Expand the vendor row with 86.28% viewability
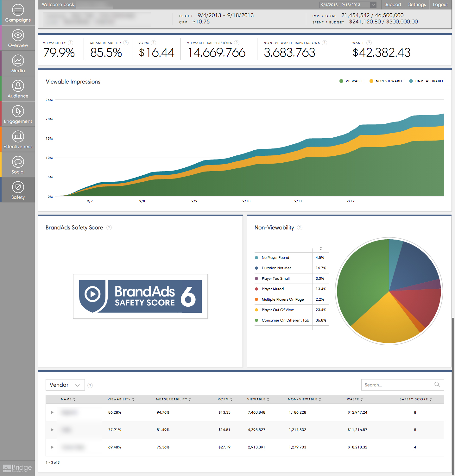Viewport: 455px width, 476px height. coord(52,412)
